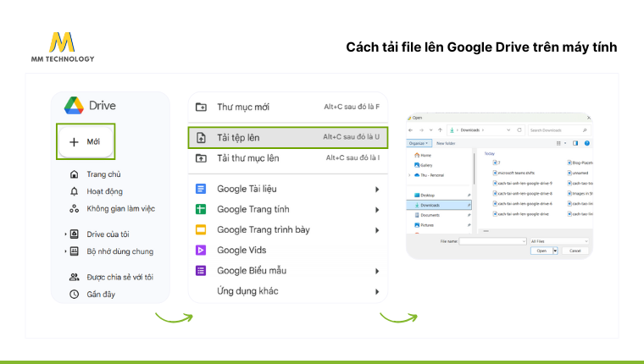
Task: Expand Google Biểu mẫu submenu arrow
Action: click(377, 271)
